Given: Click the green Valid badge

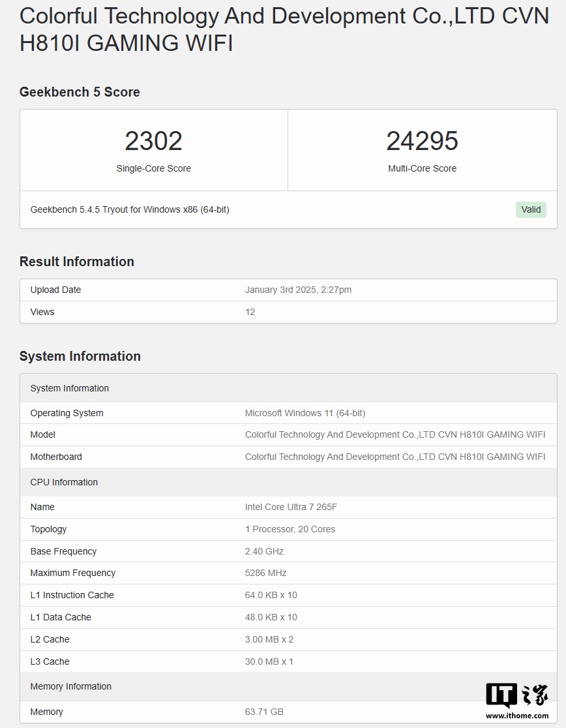Looking at the screenshot, I should 531,209.
